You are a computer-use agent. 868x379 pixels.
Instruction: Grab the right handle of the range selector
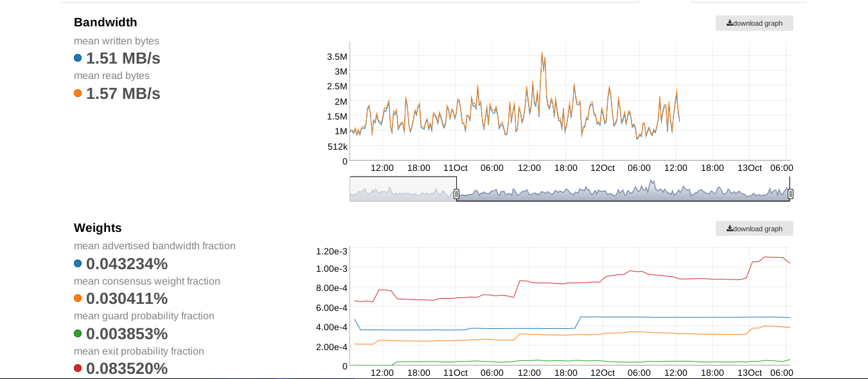tap(790, 193)
